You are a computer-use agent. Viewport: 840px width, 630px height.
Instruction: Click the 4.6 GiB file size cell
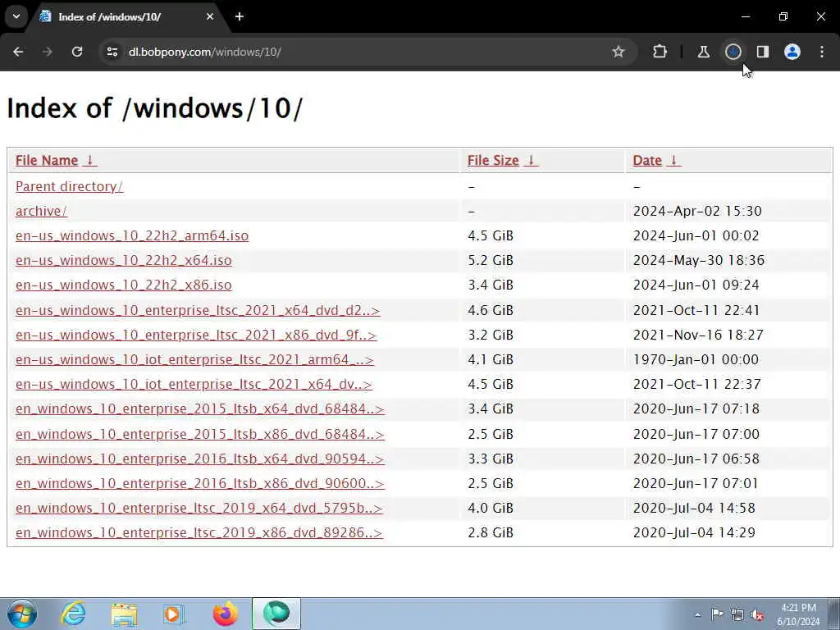click(x=491, y=310)
